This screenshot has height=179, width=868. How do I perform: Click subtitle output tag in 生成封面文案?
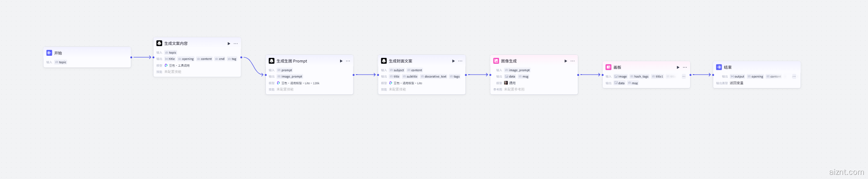[x=410, y=77]
